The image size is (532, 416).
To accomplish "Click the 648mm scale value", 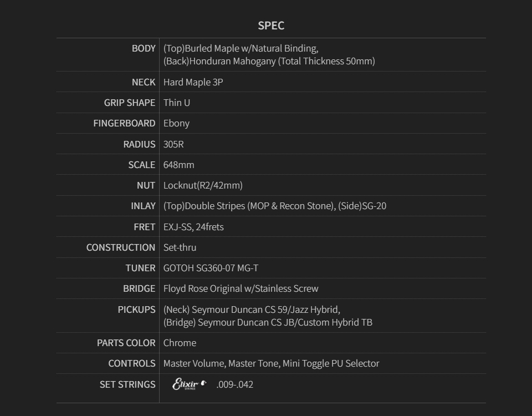I will 178,165.
